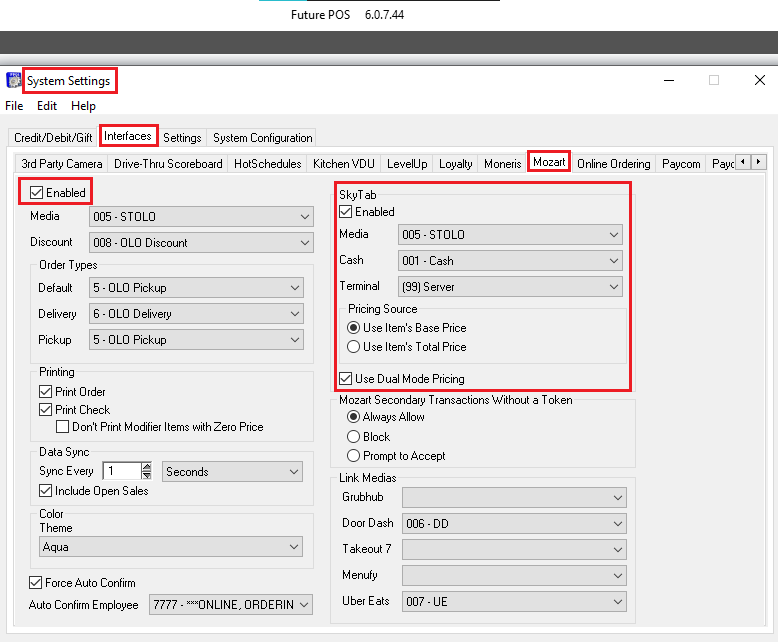The height and width of the screenshot is (642, 778).
Task: Toggle Force Auto Confirm checkbox
Action: click(x=36, y=583)
